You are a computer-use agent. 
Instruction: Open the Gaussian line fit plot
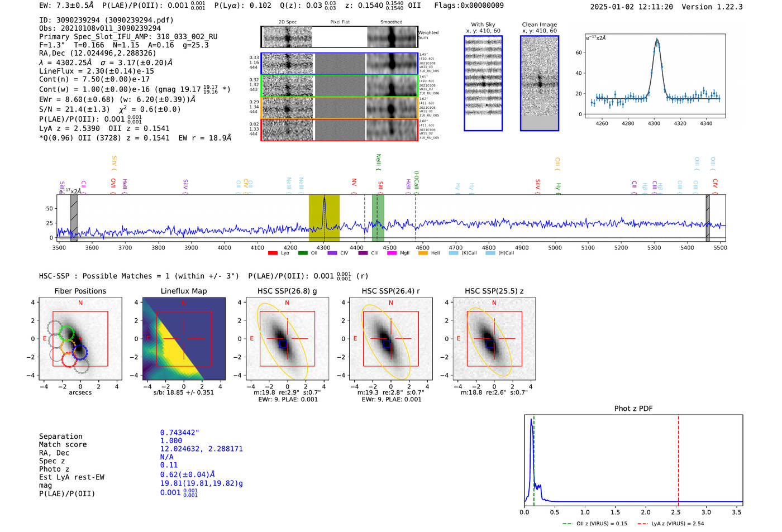[x=655, y=76]
